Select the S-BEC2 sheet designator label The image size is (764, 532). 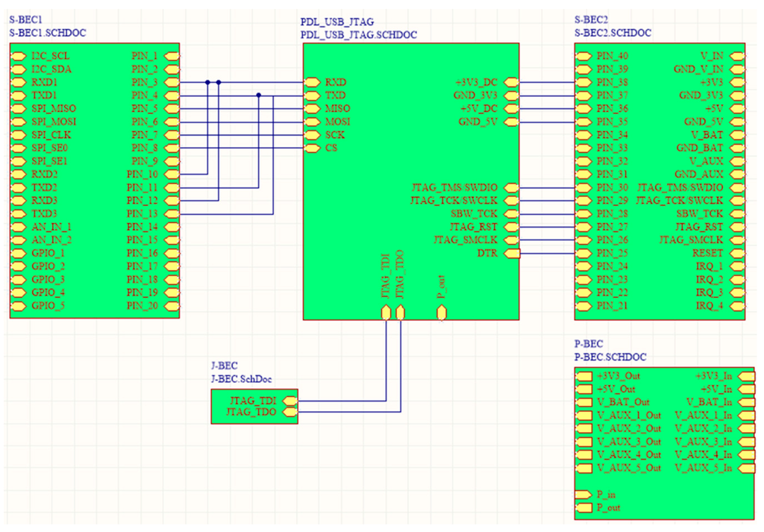coord(589,20)
